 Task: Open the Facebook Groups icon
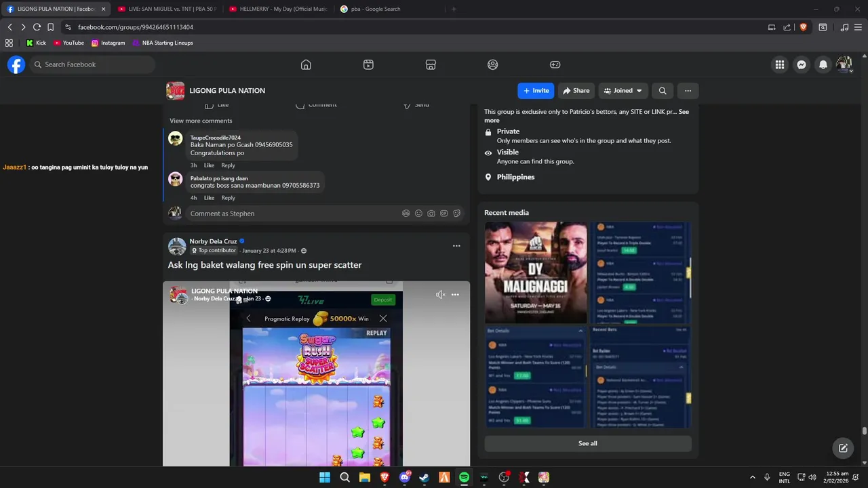493,64
